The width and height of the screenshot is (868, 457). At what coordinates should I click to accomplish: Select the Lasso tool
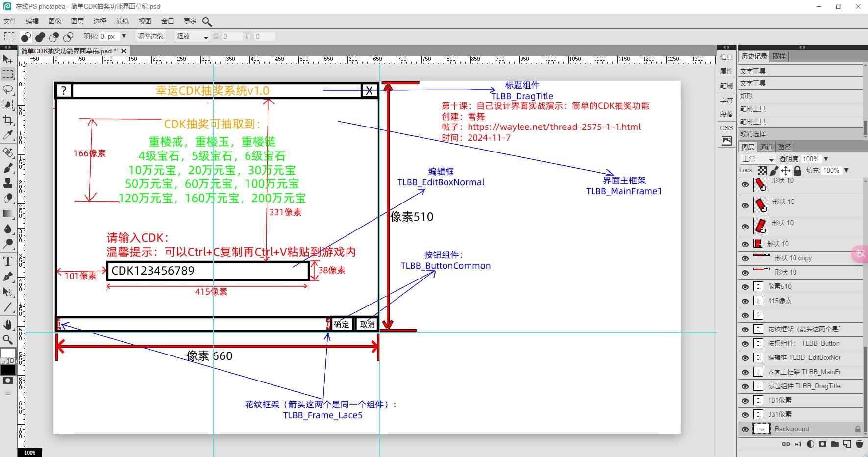8,89
